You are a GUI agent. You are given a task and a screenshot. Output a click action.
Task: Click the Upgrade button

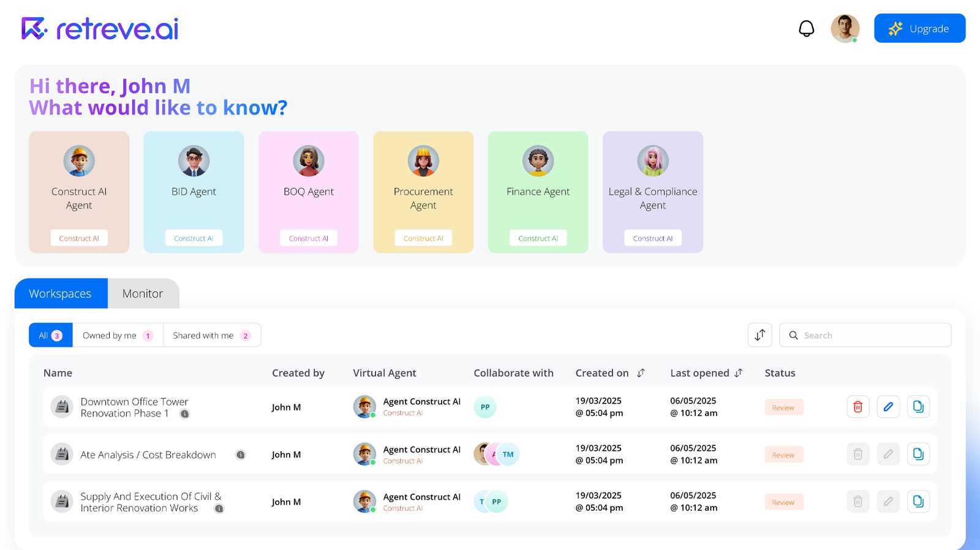[x=919, y=28]
